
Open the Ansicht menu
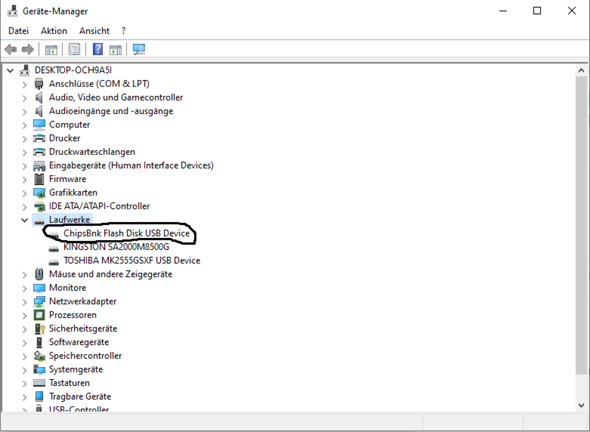coord(94,31)
